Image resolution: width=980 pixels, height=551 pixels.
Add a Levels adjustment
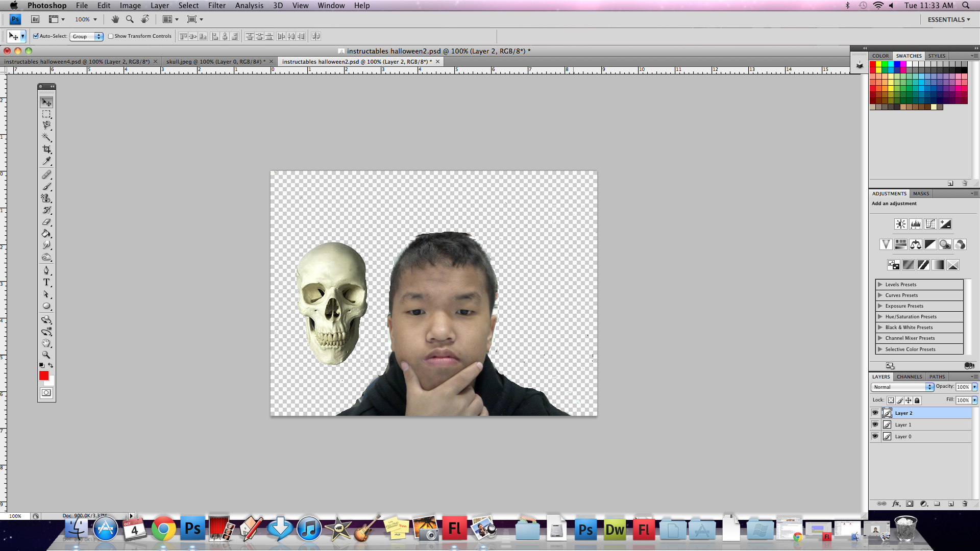coord(916,224)
